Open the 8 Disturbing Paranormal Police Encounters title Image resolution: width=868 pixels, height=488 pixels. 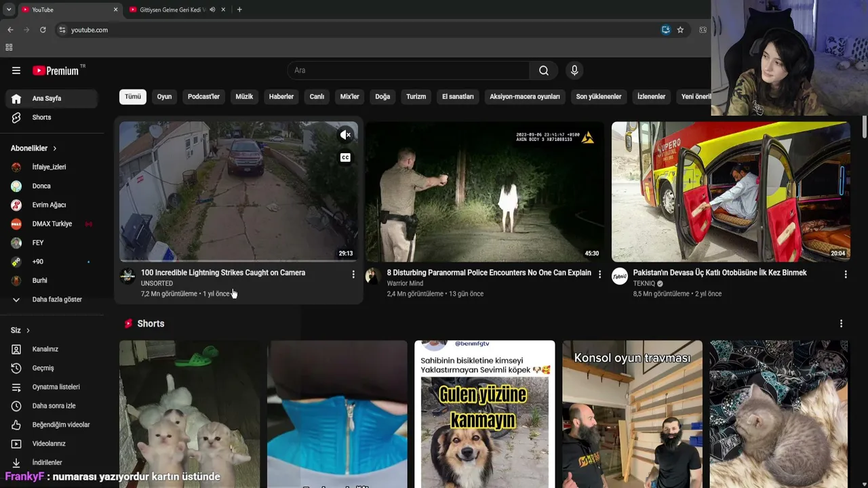point(489,272)
